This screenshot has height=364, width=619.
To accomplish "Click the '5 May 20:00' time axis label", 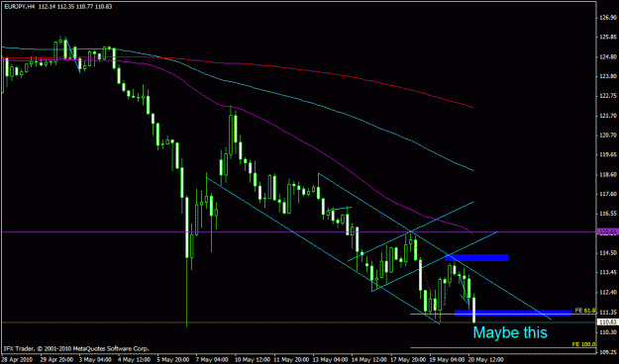I will pos(173,360).
